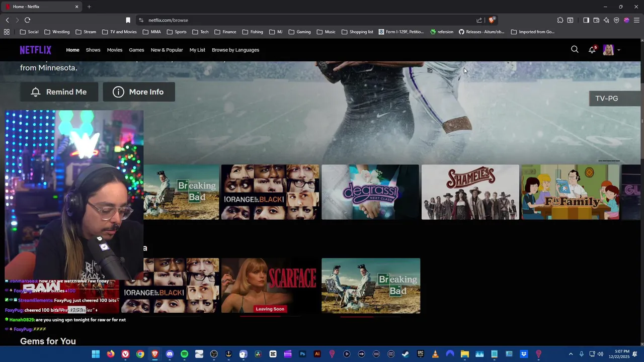This screenshot has height=362, width=644.
Task: Open the MMA bookmarks folder
Action: [152, 32]
